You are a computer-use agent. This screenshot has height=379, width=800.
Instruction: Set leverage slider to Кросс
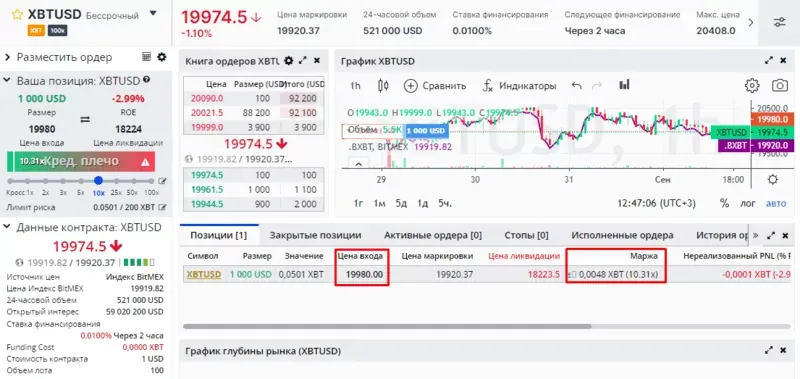tap(11, 181)
